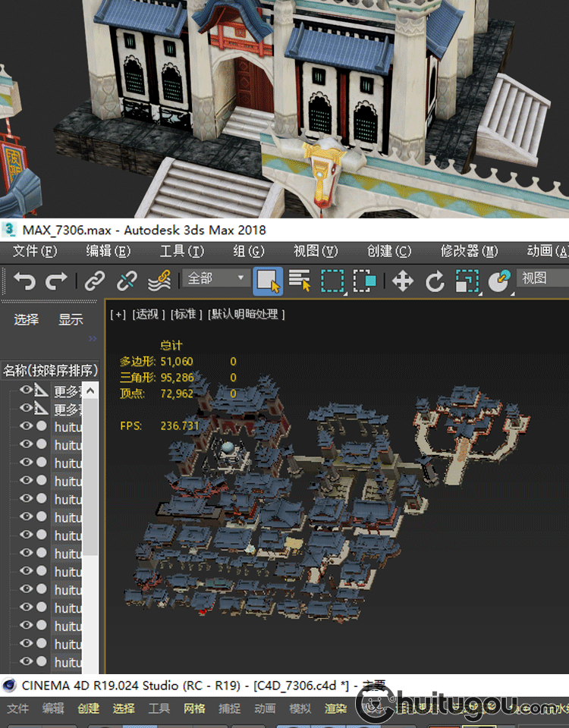Click the Unlink selection tool
This screenshot has height=728, width=569.
click(126, 281)
